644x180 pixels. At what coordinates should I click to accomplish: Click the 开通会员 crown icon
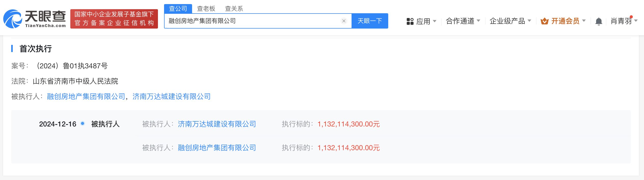544,21
